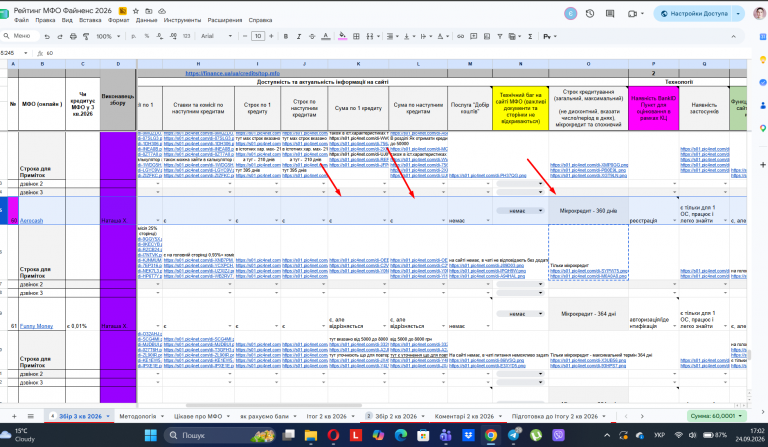Open the Arial font dropdown
768x447 pixels.
pyautogui.click(x=216, y=36)
